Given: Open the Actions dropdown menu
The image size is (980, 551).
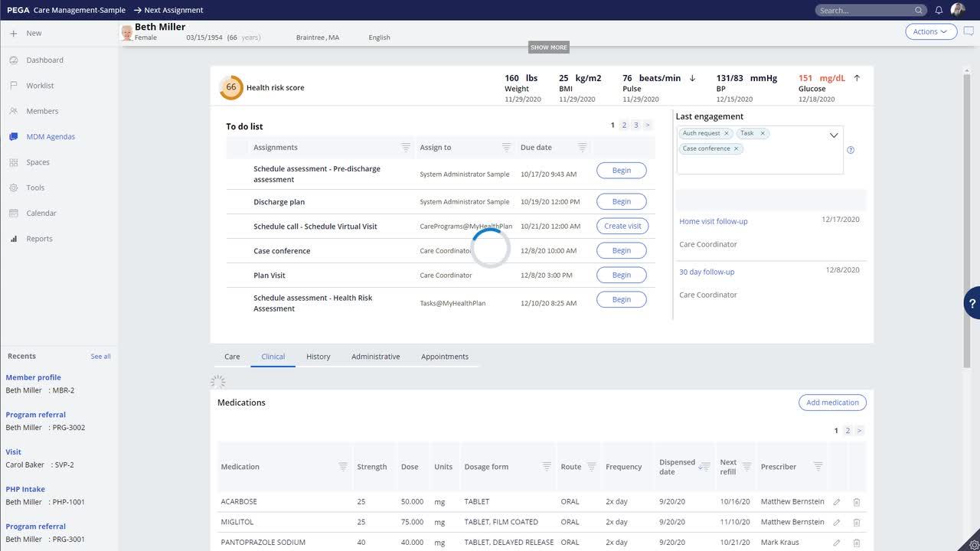Looking at the screenshot, I should point(930,31).
